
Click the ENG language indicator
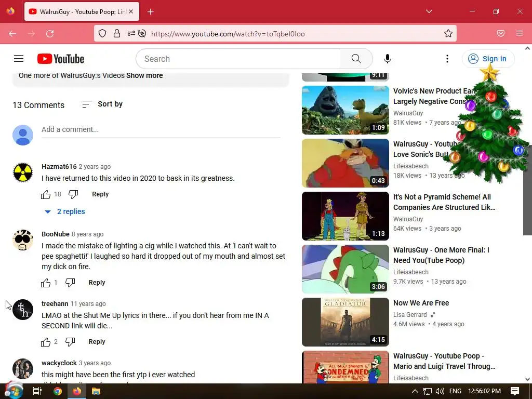(455, 391)
